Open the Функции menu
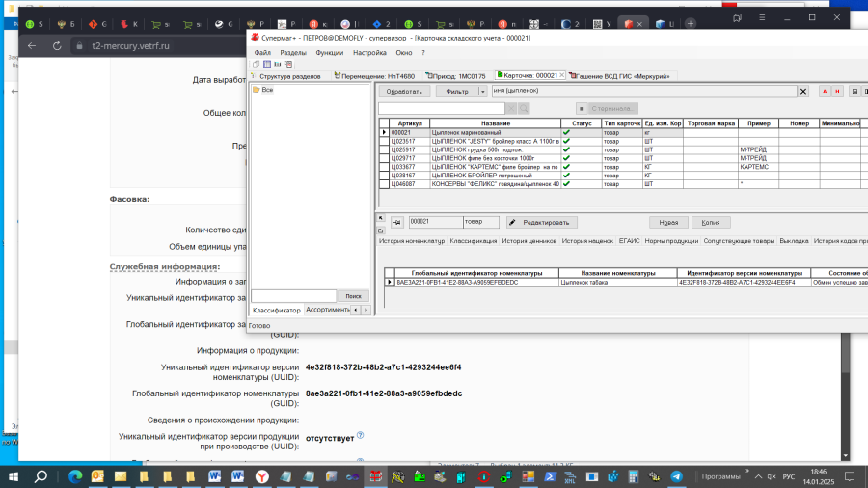The width and height of the screenshot is (868, 488). [x=330, y=53]
